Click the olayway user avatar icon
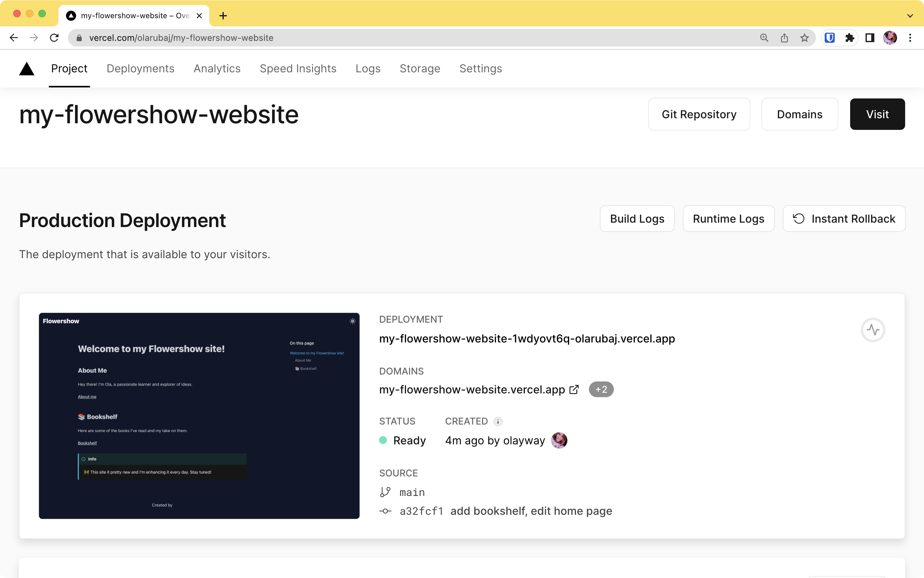This screenshot has height=578, width=924. pos(559,440)
